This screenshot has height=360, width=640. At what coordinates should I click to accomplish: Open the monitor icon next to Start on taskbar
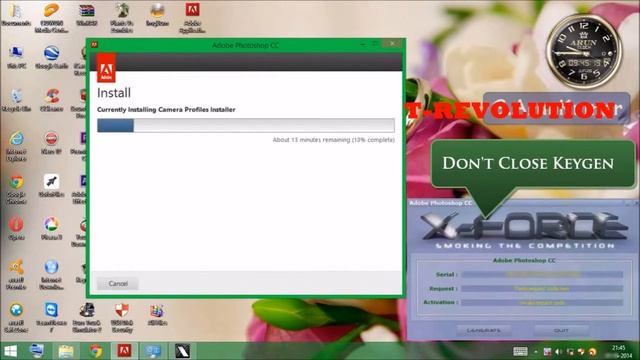click(x=37, y=351)
